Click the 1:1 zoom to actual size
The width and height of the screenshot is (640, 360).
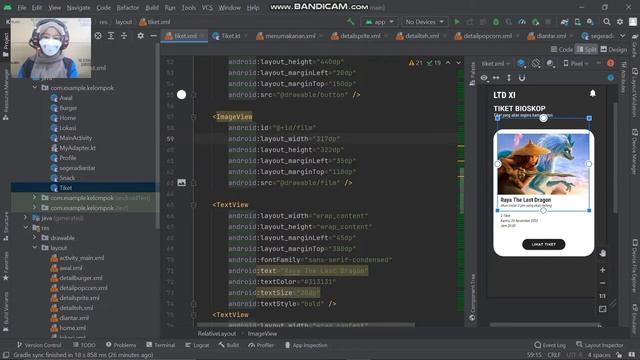pyautogui.click(x=603, y=296)
